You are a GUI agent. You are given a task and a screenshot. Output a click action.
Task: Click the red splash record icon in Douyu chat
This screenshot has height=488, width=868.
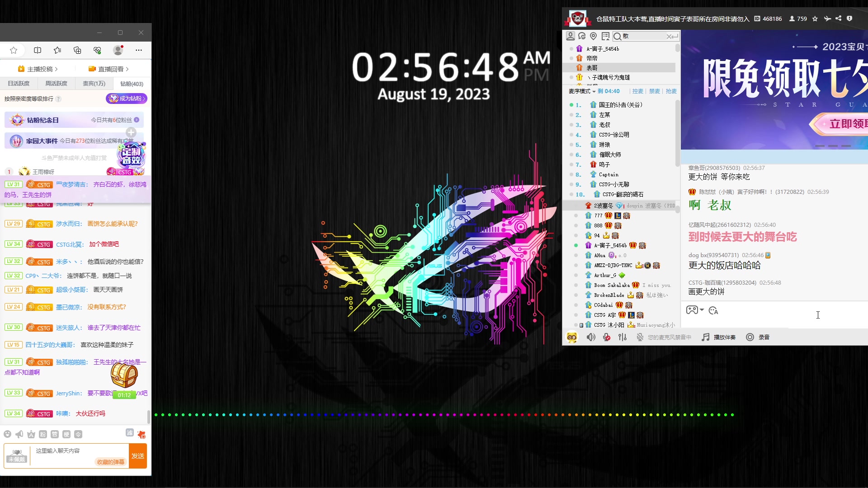point(142,435)
